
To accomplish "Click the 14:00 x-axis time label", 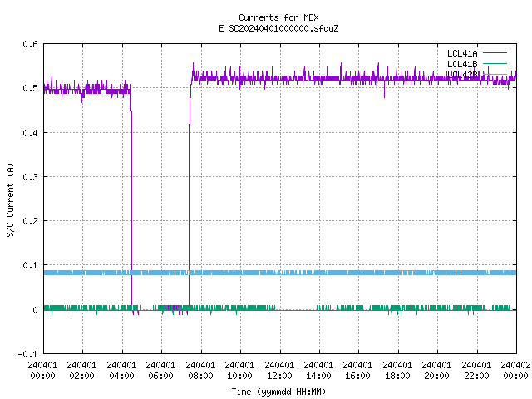I will click(x=318, y=376).
